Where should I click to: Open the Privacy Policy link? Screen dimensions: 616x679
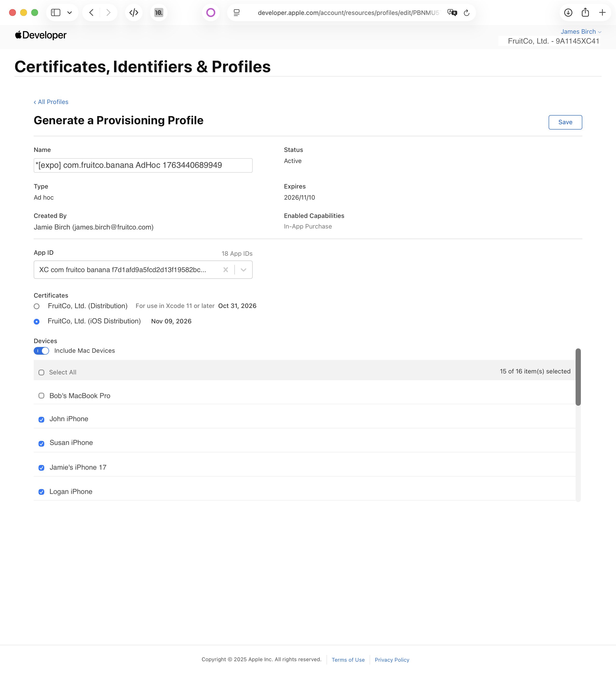pyautogui.click(x=392, y=660)
